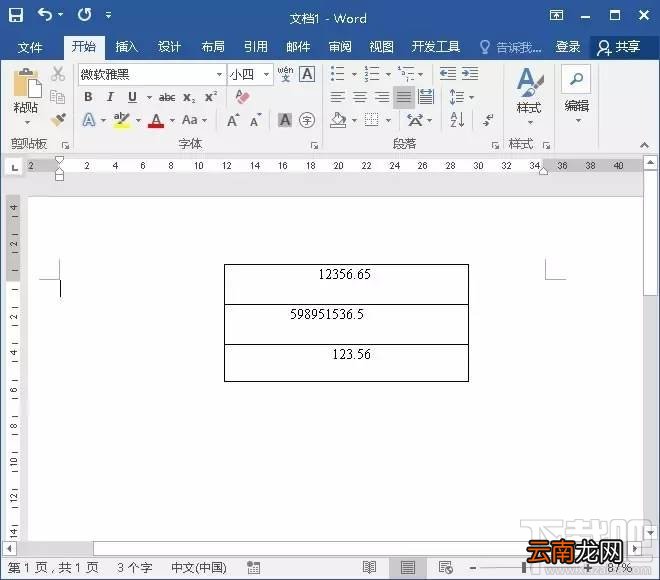Collapse the ribbon with the chevron
The height and width of the screenshot is (580, 660).
click(x=644, y=145)
